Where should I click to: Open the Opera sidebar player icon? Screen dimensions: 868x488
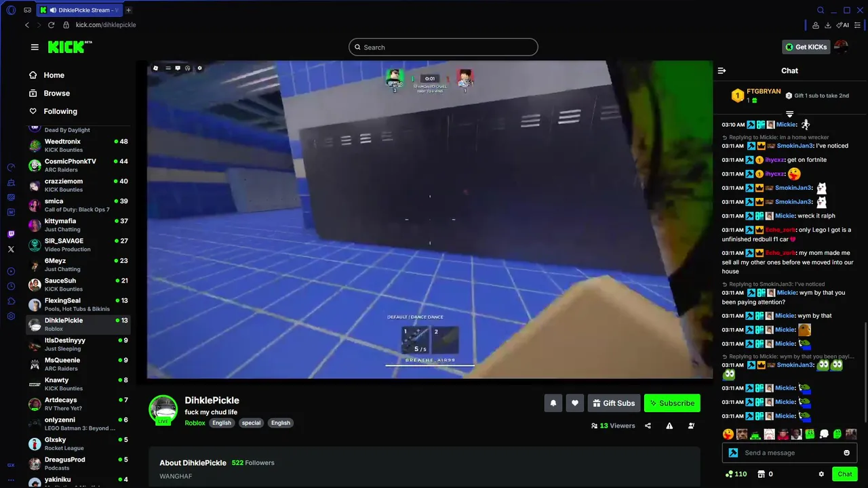point(11,271)
